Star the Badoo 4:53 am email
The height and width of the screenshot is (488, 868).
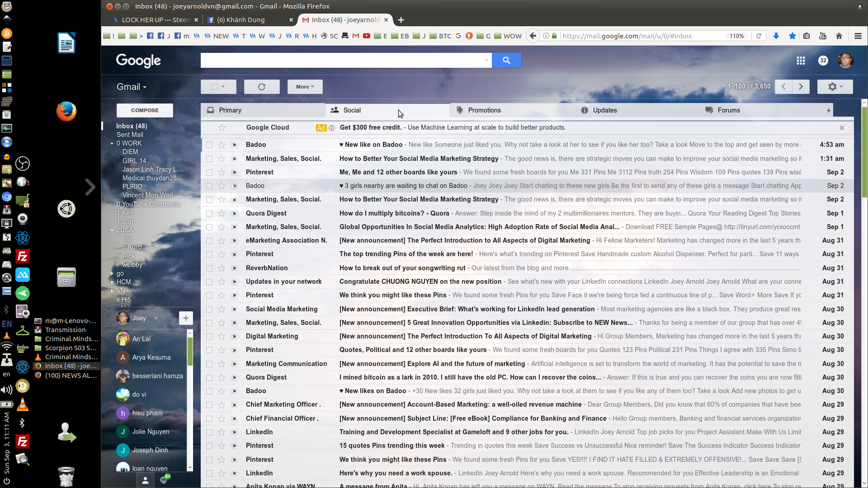(x=222, y=145)
